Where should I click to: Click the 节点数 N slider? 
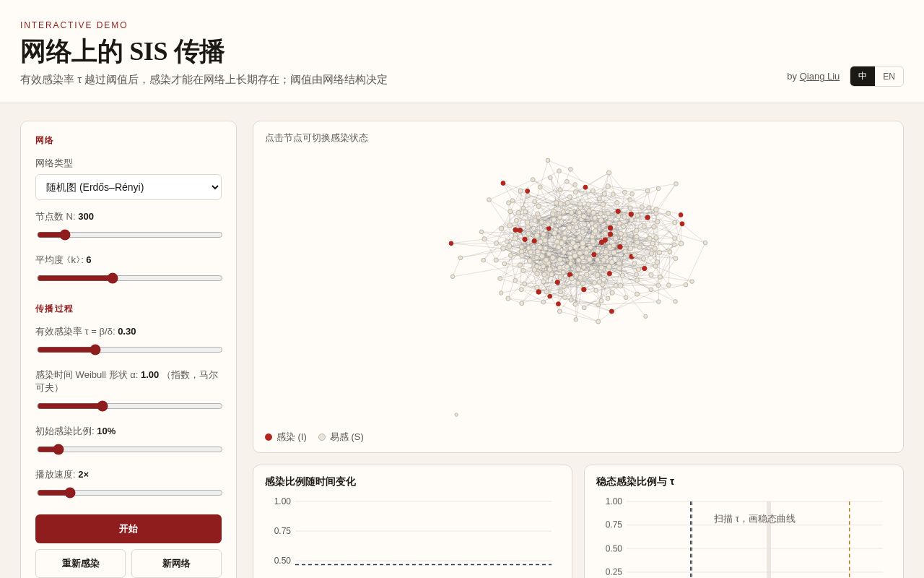(130, 235)
